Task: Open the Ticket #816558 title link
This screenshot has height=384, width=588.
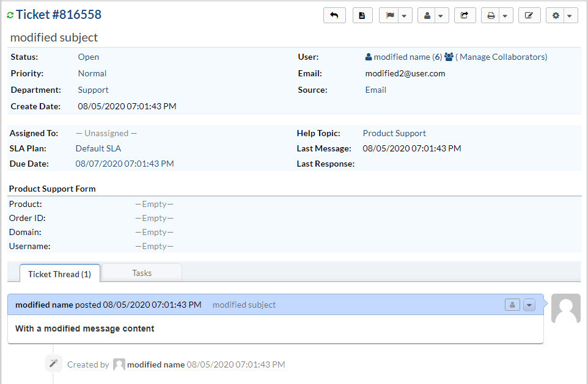Action: point(59,15)
